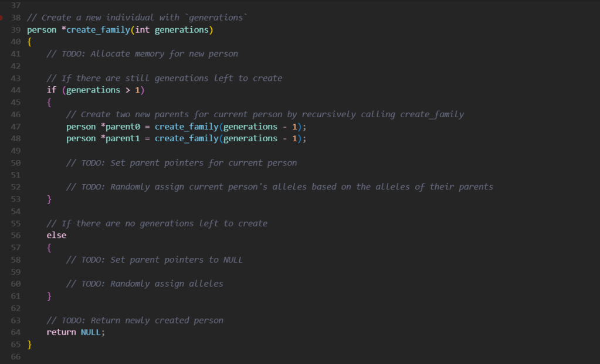Click the closing brace on line 65
The width and height of the screenshot is (600, 364).
tap(29, 345)
